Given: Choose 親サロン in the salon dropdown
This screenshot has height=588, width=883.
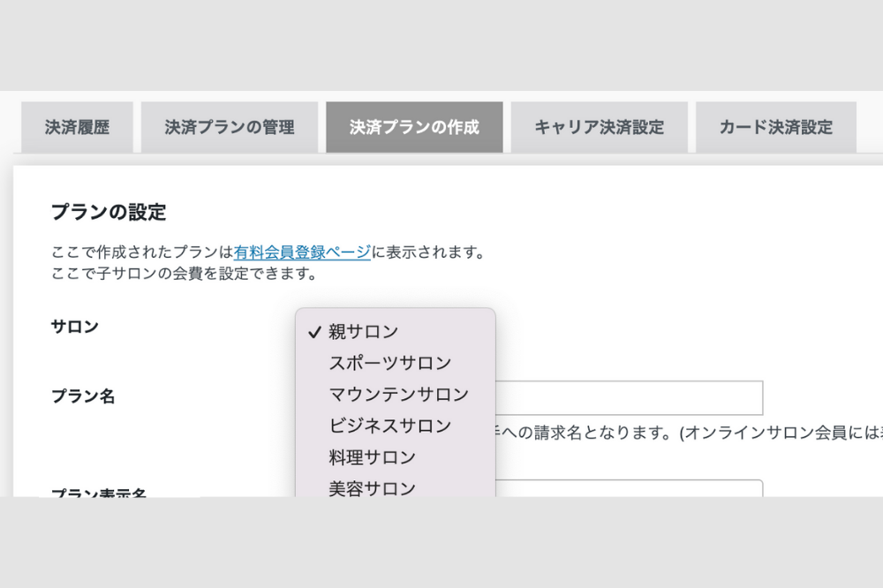Looking at the screenshot, I should 364,332.
